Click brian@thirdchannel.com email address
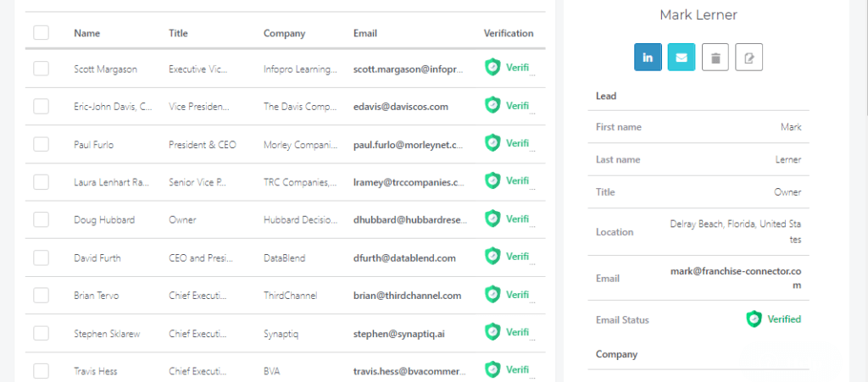 [407, 296]
